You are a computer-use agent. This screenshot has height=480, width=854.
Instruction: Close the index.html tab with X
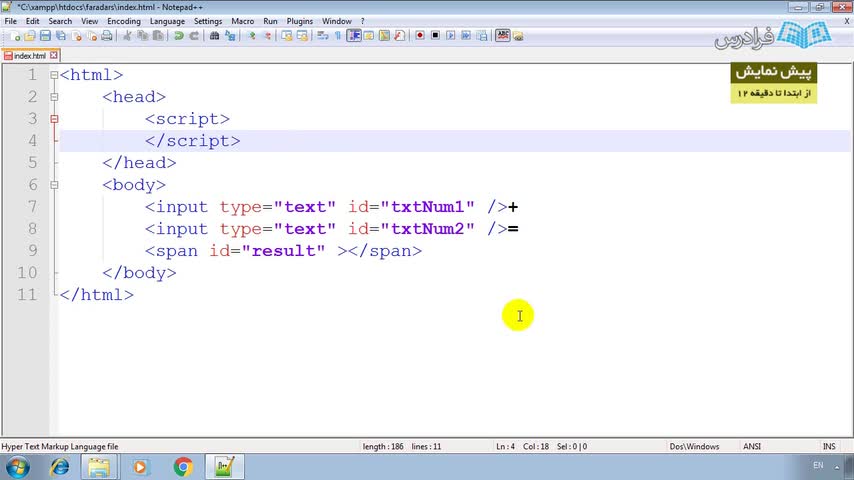click(x=53, y=55)
